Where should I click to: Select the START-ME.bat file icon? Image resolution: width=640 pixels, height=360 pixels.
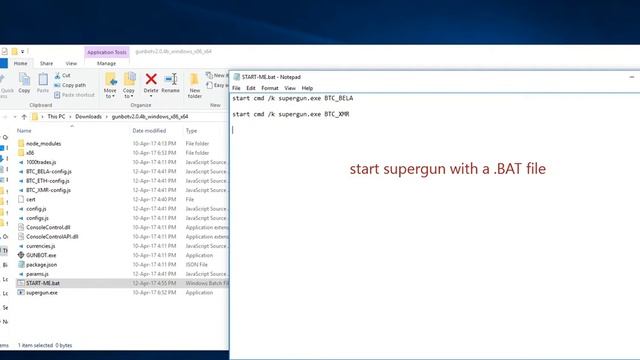click(x=21, y=283)
